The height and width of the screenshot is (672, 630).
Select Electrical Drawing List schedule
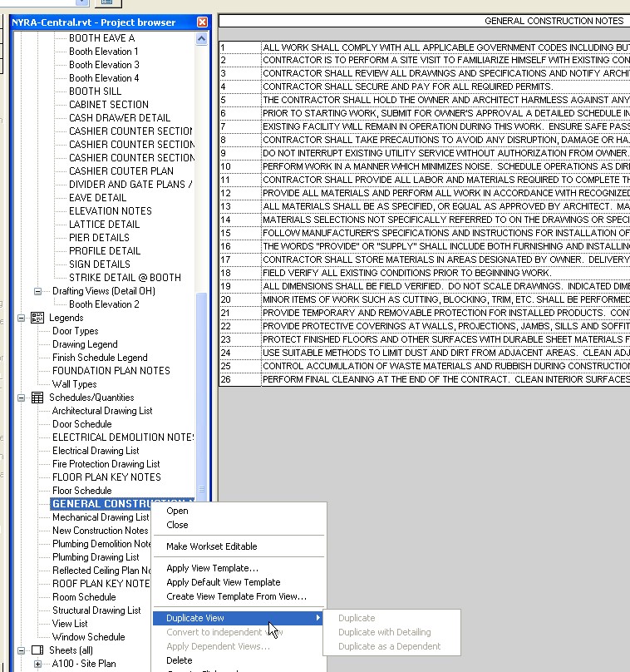click(96, 451)
